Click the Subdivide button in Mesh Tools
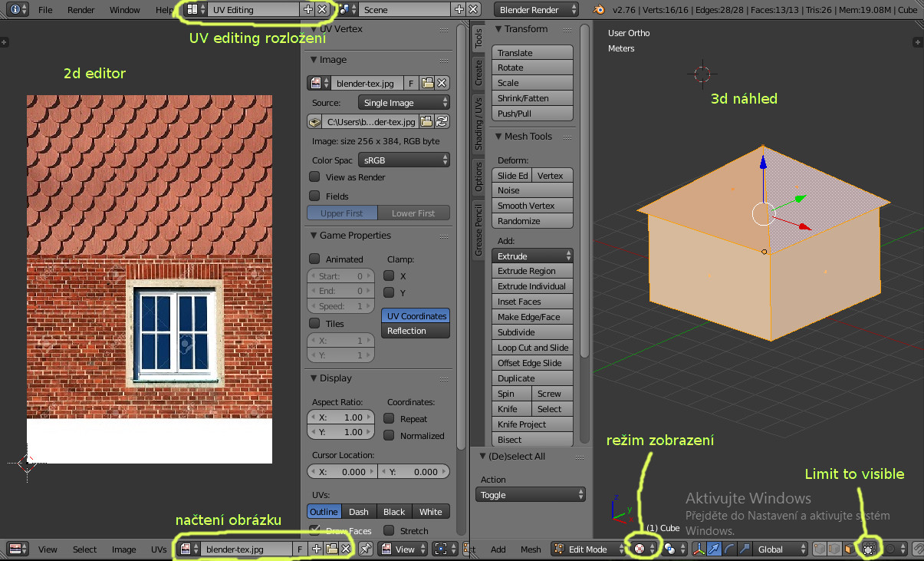Viewport: 924px width, 561px height. coord(532,332)
